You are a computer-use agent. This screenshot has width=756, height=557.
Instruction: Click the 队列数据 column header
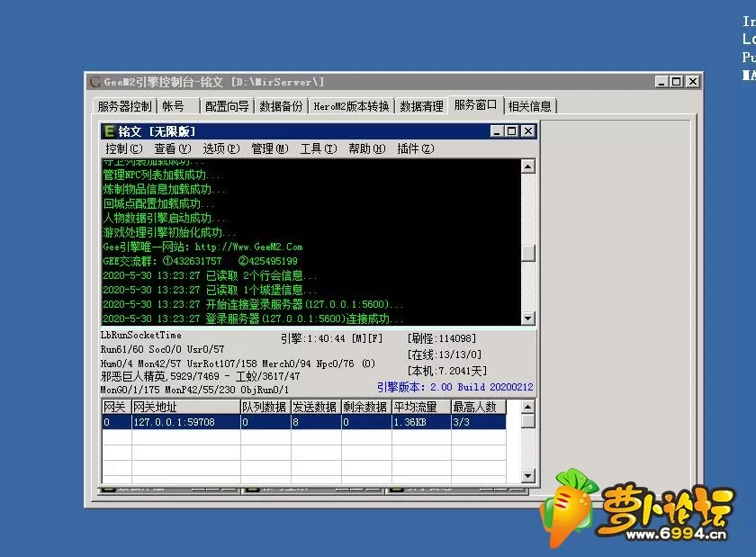(x=265, y=407)
